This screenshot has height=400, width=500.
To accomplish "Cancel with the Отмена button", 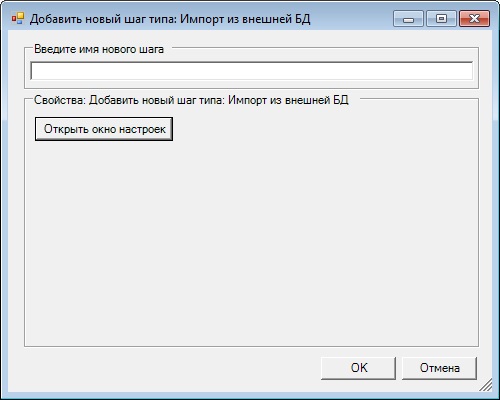I will pyautogui.click(x=439, y=368).
